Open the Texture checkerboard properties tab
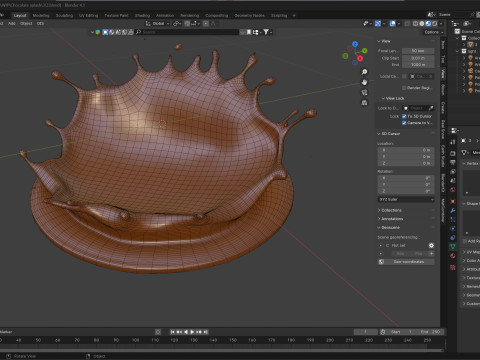The width and height of the screenshot is (480, 360). [x=453, y=267]
